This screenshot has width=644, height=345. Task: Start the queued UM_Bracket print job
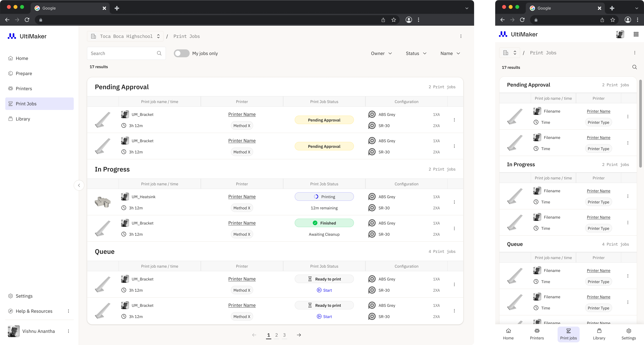[x=324, y=290]
